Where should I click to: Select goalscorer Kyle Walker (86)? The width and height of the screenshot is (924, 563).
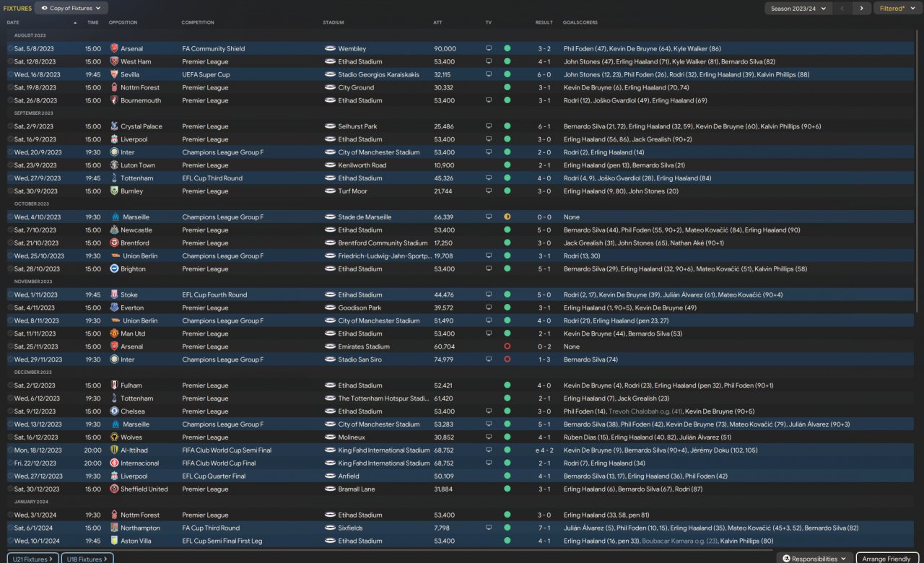(697, 48)
